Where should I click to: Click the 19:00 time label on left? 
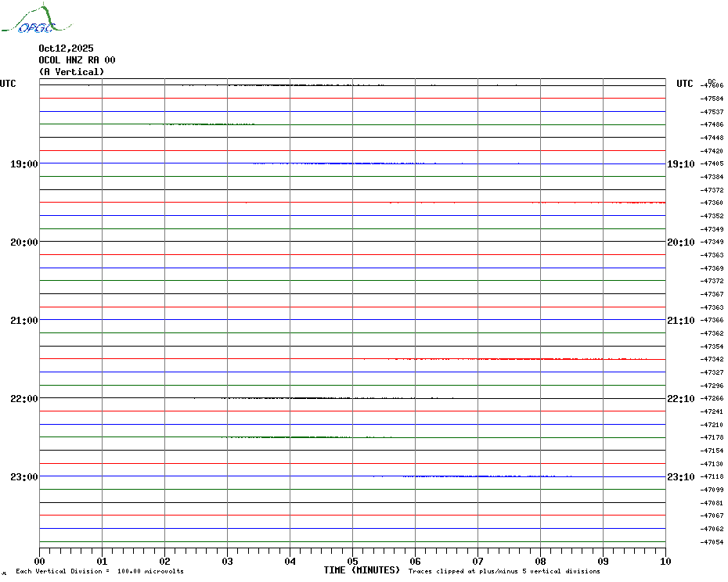[23, 164]
